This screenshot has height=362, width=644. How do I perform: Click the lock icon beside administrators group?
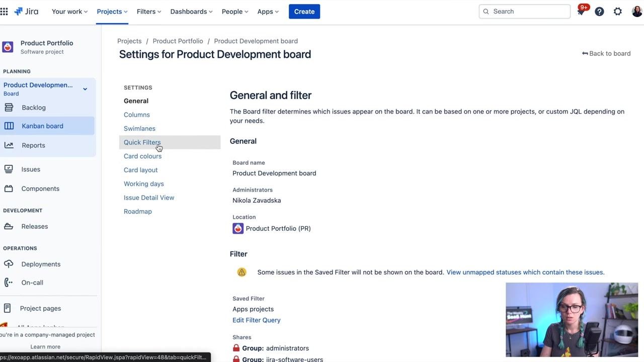pos(236,348)
